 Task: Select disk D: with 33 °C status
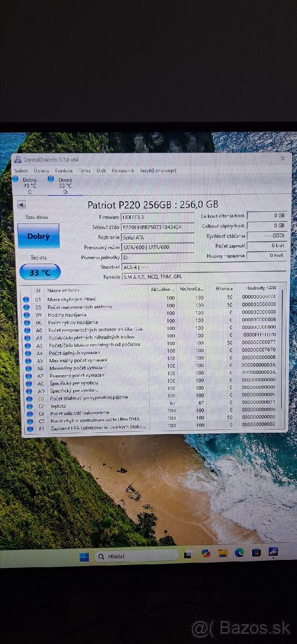coord(65,185)
